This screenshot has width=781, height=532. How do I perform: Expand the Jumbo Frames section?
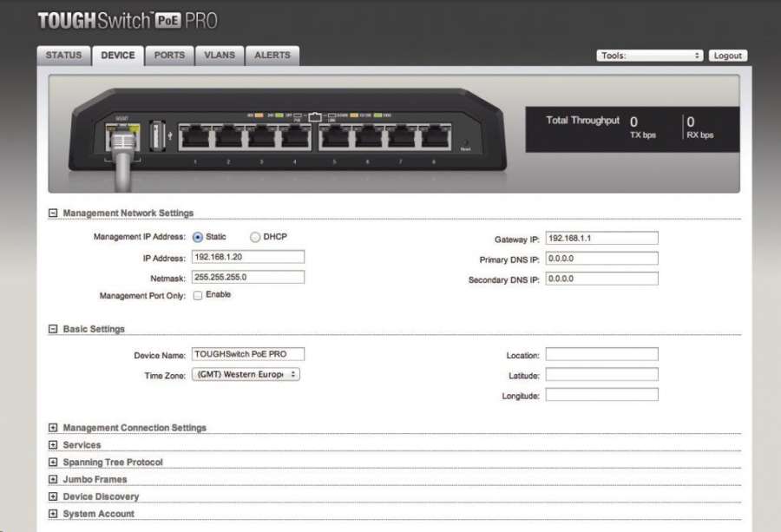(53, 479)
